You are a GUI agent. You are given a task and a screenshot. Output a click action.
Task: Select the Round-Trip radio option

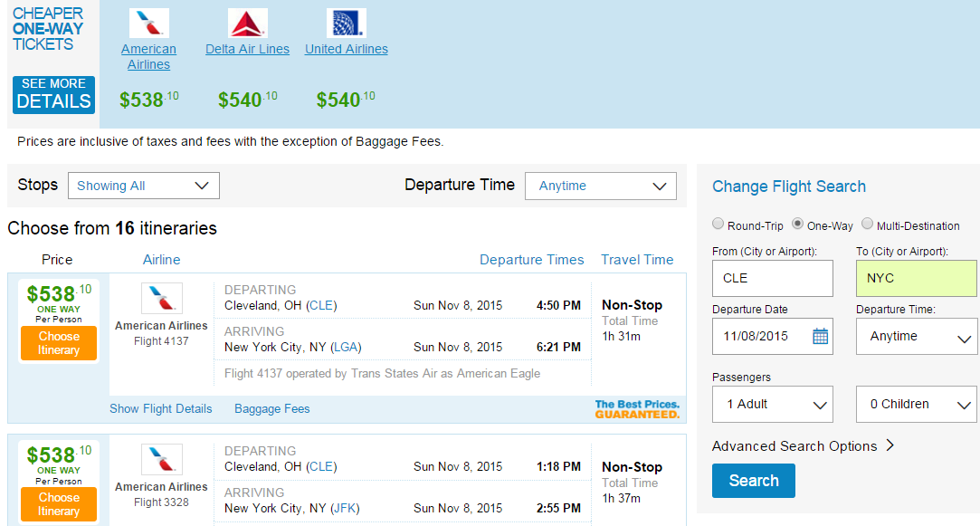point(718,224)
